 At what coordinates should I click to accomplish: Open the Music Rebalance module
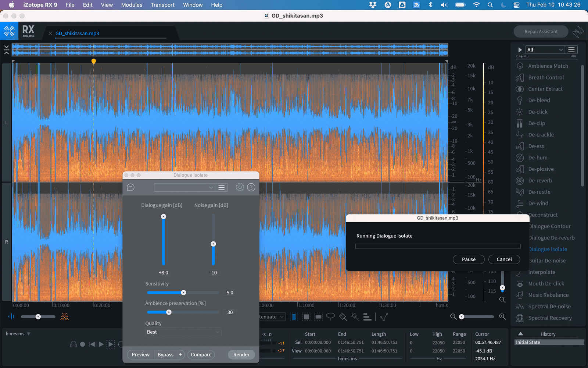point(542,295)
